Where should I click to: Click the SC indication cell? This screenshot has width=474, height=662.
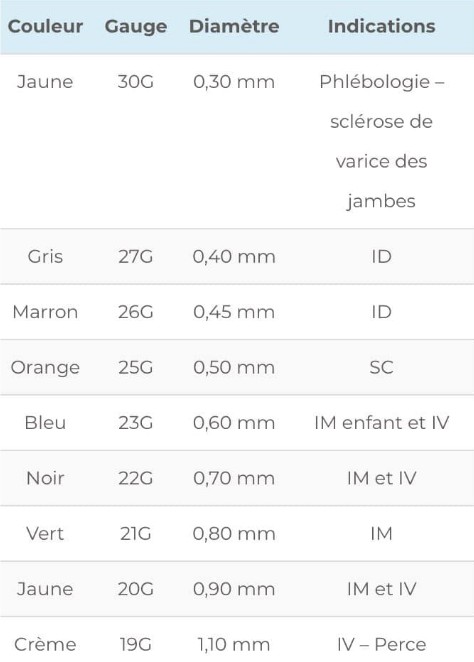pos(382,367)
